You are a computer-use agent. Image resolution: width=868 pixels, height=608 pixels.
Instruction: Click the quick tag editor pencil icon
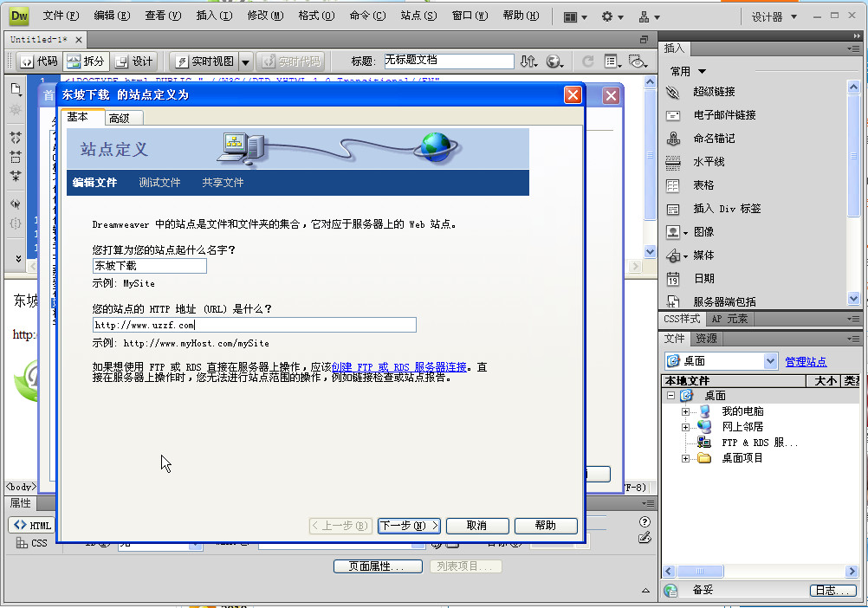click(x=645, y=537)
